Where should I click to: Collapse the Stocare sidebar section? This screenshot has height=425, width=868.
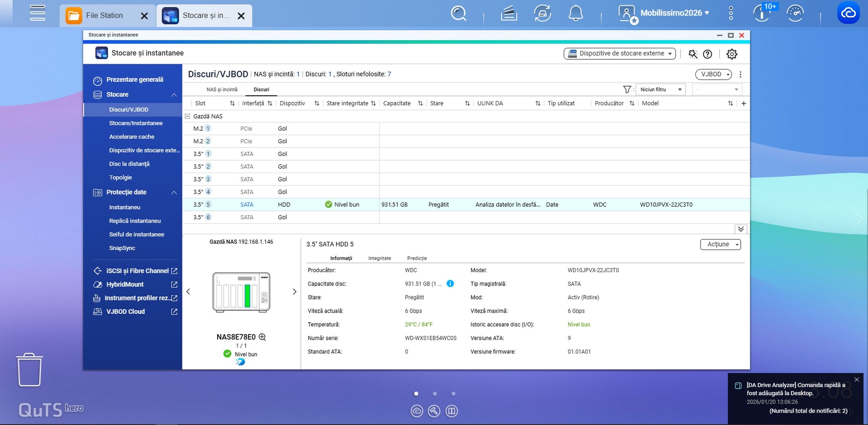pyautogui.click(x=174, y=95)
